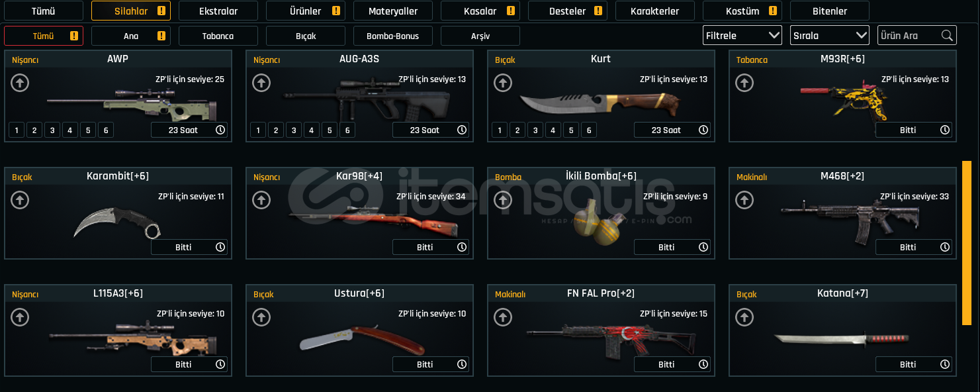Open the Materyaller tab
The width and height of the screenshot is (980, 392).
(393, 11)
